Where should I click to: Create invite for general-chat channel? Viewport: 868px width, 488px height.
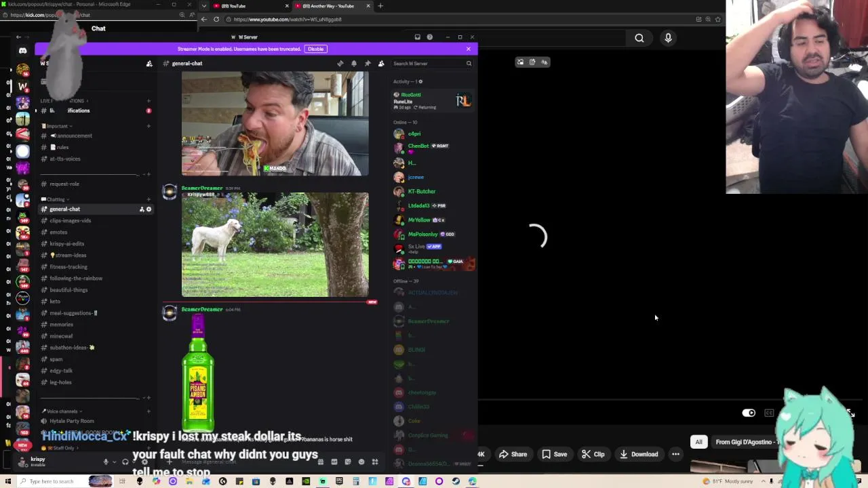pos(142,209)
